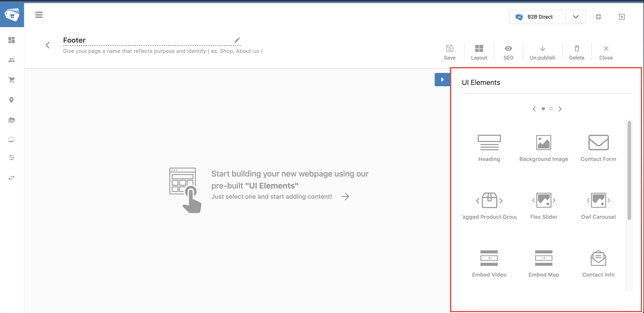Un-publish the Footer page
The image size is (644, 313).
tap(542, 52)
